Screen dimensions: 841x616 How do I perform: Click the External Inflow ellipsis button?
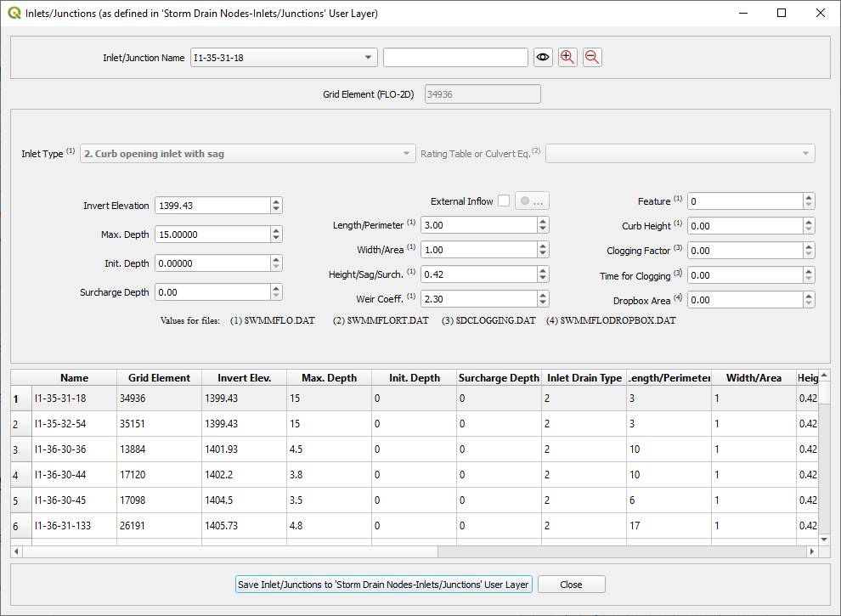533,201
